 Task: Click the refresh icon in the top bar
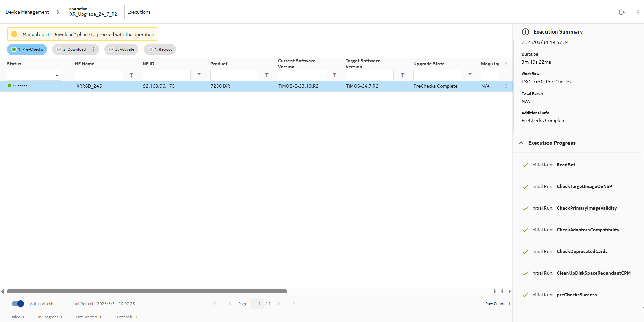pos(621,12)
